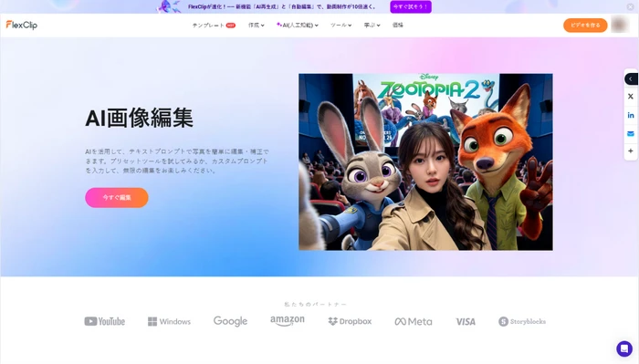This screenshot has width=639, height=364.
Task: Click the purple 今すぐ試そう！ banner button
Action: [x=411, y=6]
